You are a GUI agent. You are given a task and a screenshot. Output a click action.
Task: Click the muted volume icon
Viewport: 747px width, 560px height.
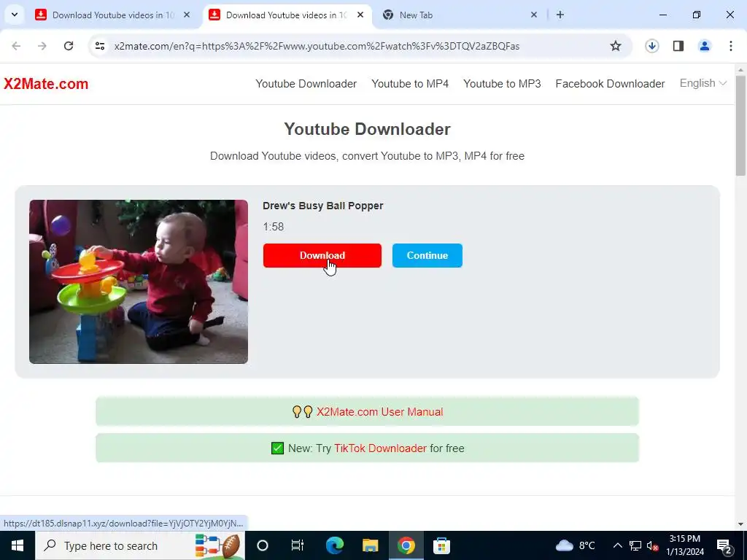pyautogui.click(x=653, y=545)
